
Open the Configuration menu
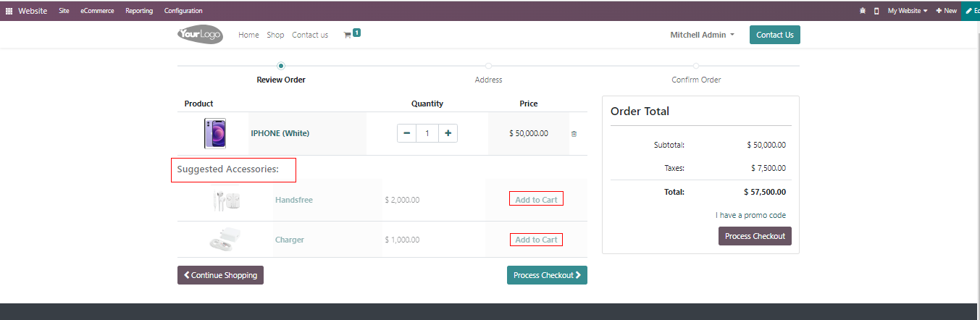pyautogui.click(x=183, y=11)
